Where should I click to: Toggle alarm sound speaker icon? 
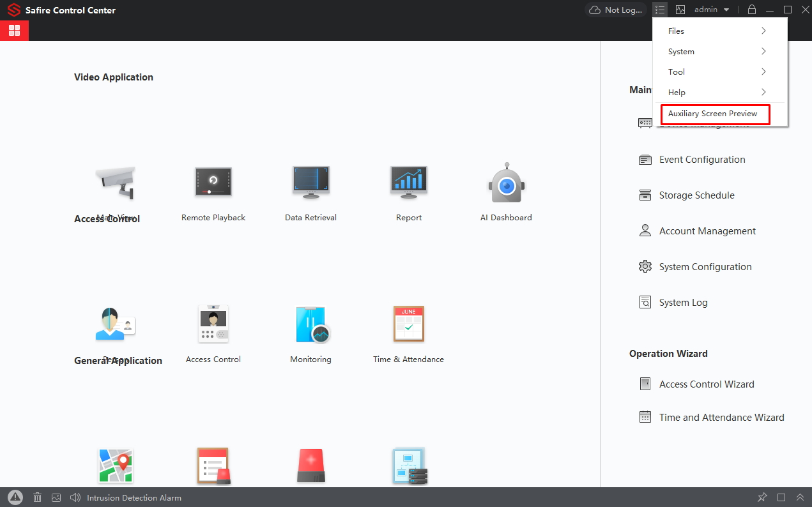click(x=75, y=497)
